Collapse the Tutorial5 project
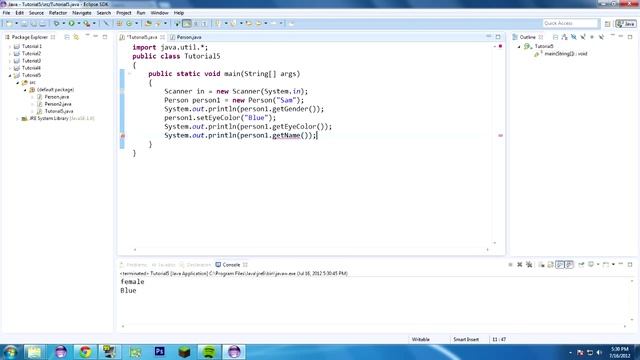Viewport: 640px width, 360px height. click(x=10, y=76)
